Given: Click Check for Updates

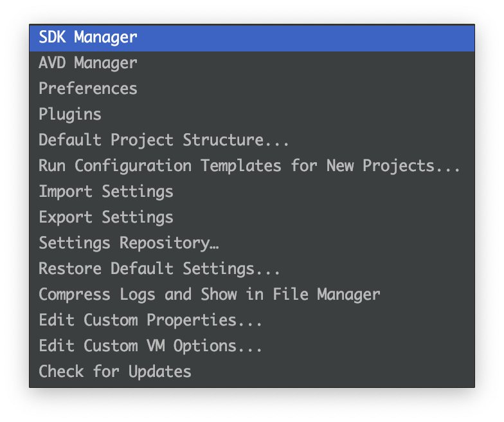Looking at the screenshot, I should pos(252,372).
